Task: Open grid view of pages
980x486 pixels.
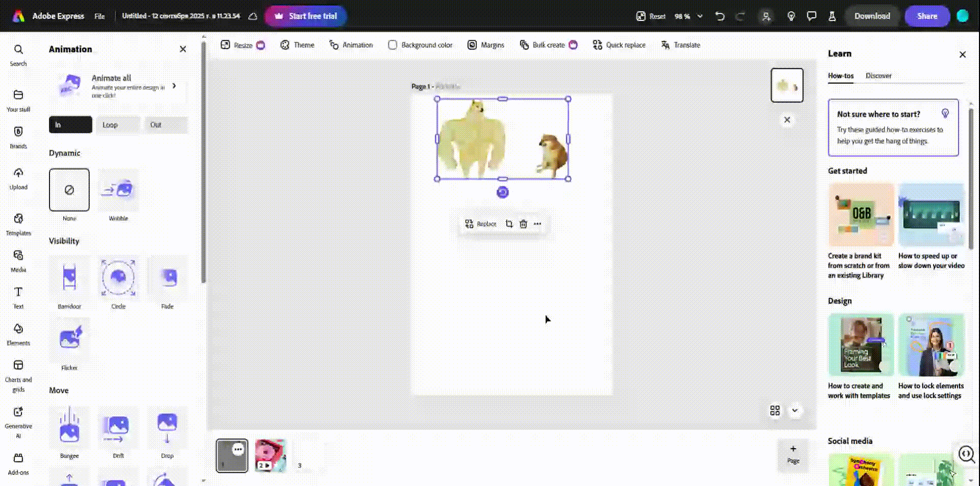Action: (775, 410)
